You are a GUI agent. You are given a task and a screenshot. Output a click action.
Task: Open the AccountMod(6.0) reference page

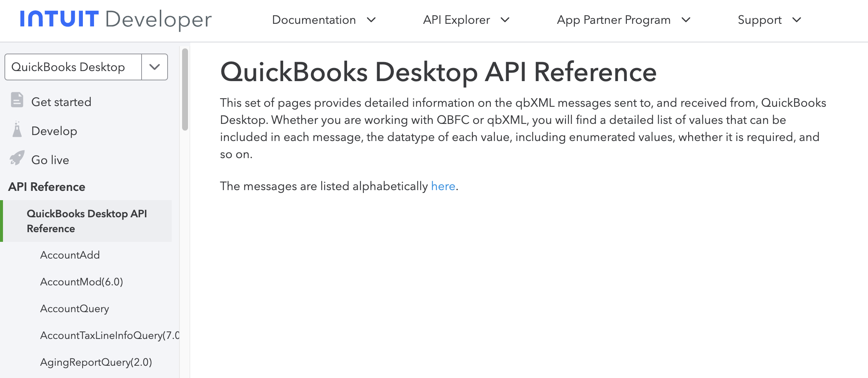pos(82,282)
